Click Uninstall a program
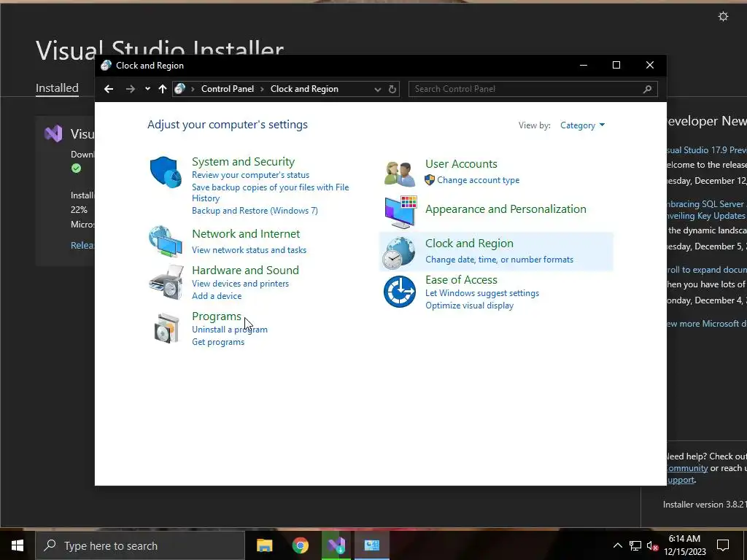747x560 pixels. tap(230, 330)
